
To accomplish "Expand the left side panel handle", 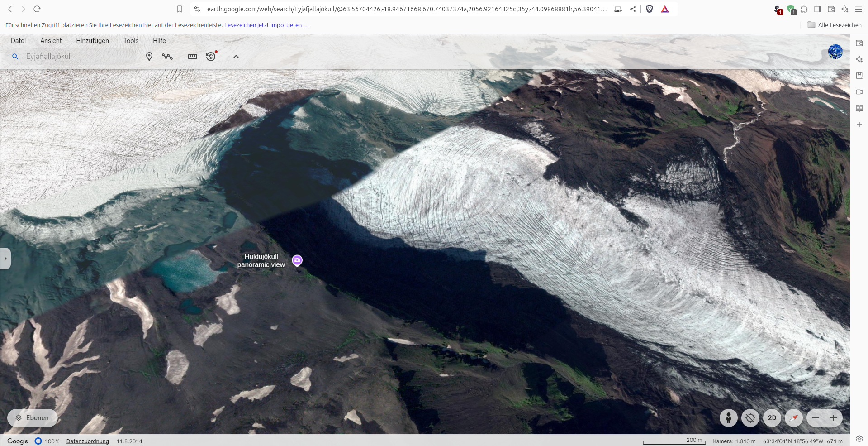I will click(x=5, y=259).
